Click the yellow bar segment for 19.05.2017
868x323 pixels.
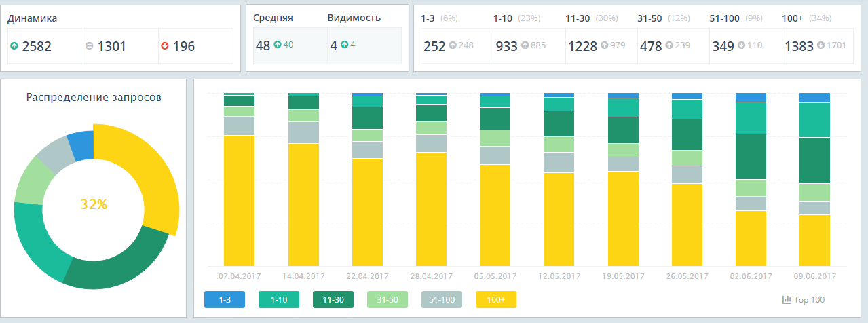tap(623, 218)
